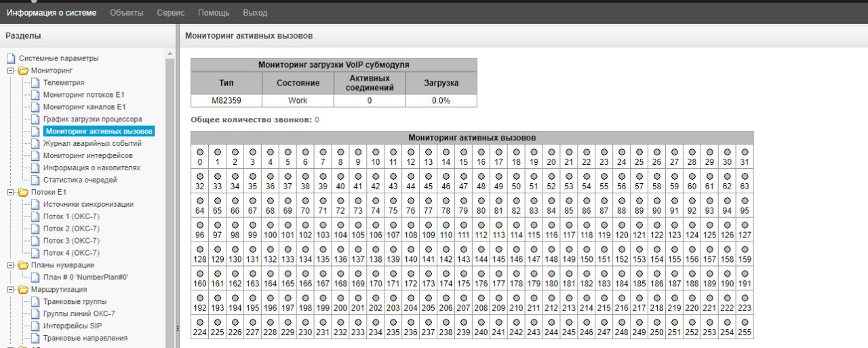Screen dimensions: 868x348
Task: Click the page icon beside Журнал аварийных событий
Action: point(35,144)
